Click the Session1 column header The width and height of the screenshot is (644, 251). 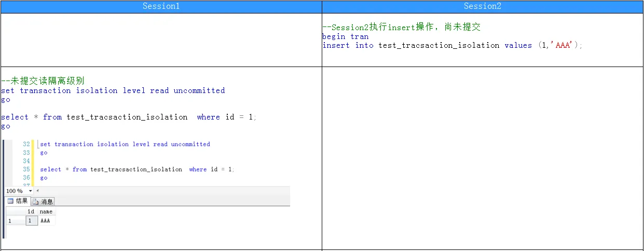pyautogui.click(x=161, y=6)
